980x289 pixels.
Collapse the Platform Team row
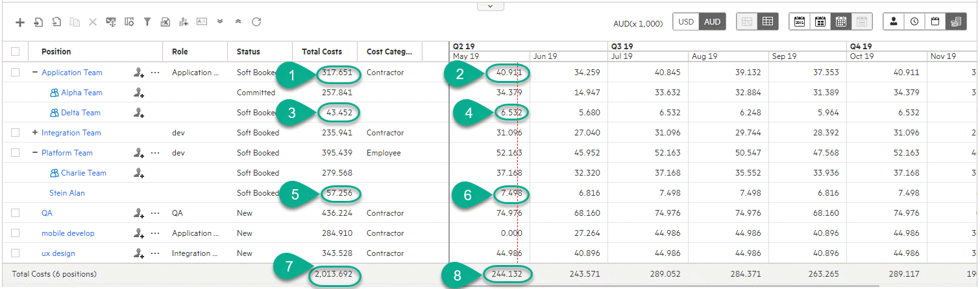(35, 153)
